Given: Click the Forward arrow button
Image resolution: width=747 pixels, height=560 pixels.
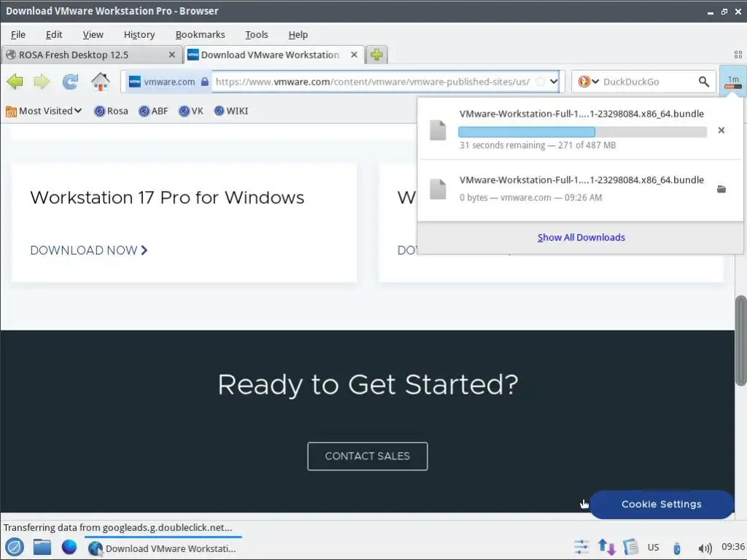Looking at the screenshot, I should (42, 82).
